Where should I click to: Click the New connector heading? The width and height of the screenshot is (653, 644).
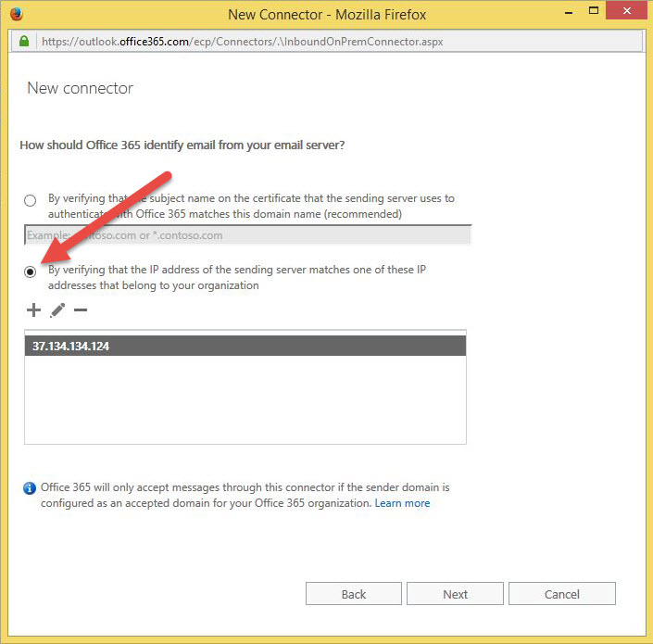(x=80, y=88)
